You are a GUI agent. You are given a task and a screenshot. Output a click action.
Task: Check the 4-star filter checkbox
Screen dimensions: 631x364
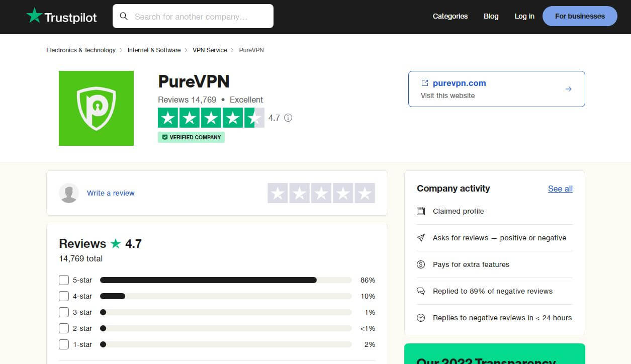pos(64,296)
